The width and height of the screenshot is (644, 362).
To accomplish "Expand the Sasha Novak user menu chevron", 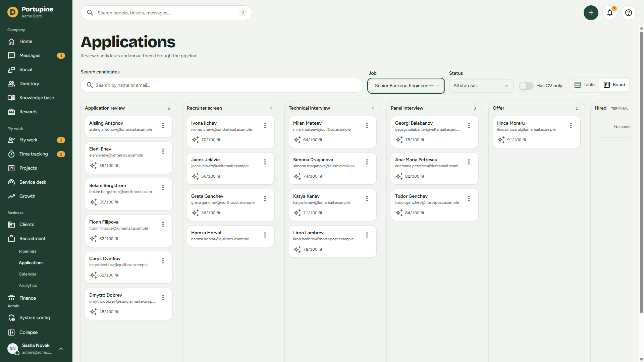I will (61, 349).
